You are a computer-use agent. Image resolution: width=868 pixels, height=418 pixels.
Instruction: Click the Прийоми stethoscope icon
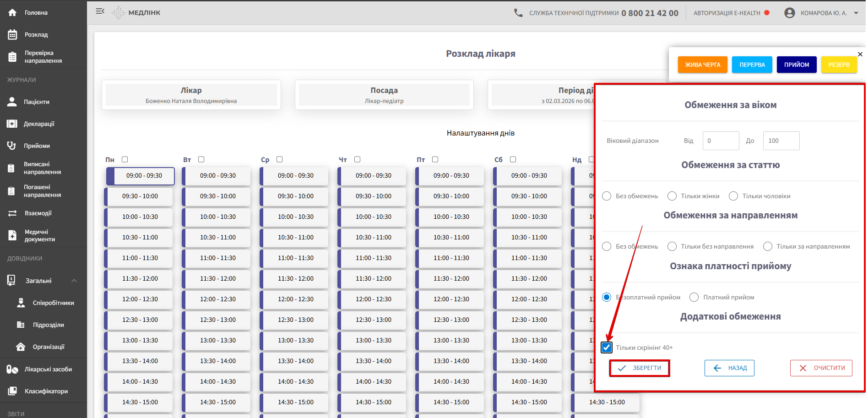click(12, 146)
